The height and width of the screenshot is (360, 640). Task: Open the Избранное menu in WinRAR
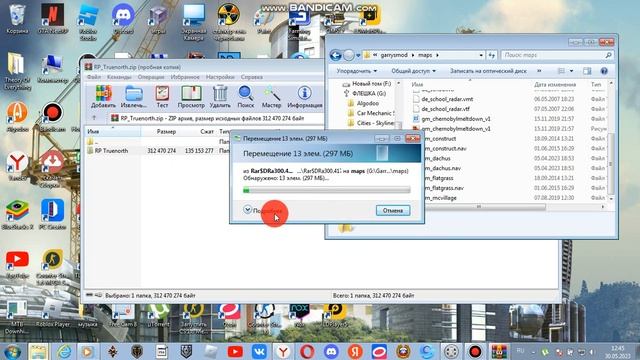point(185,77)
